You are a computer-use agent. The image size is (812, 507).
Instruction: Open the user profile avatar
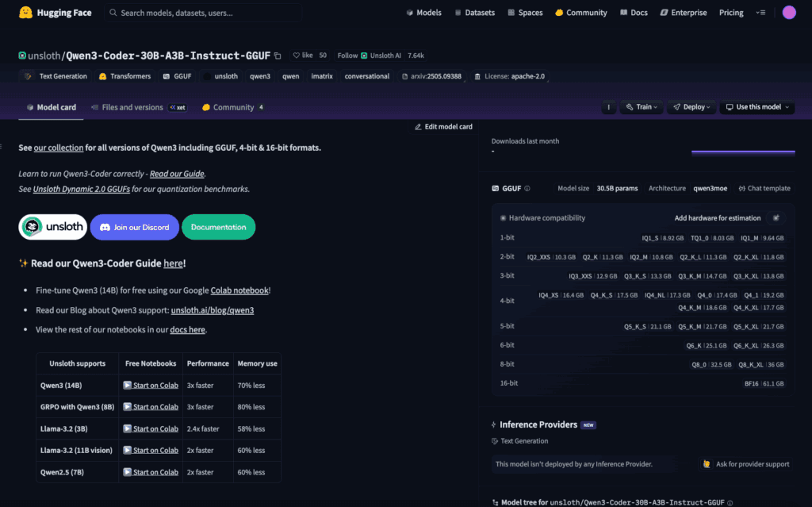789,13
